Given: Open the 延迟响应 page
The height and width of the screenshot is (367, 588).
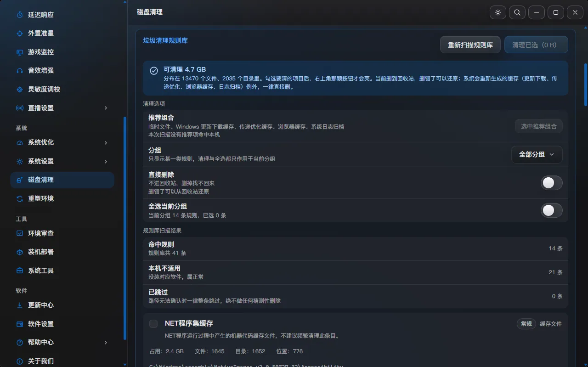Looking at the screenshot, I should tap(62, 15).
